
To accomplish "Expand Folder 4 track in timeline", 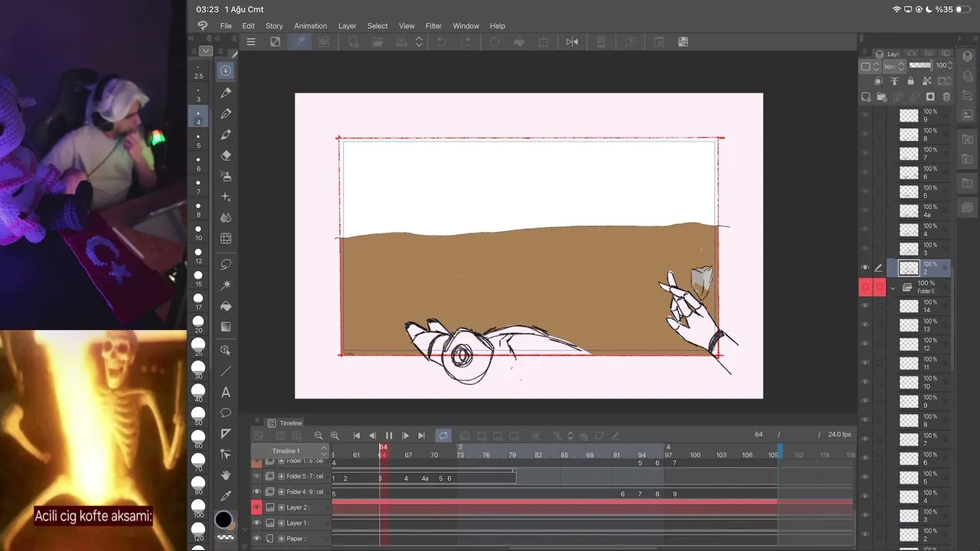I will 281,492.
